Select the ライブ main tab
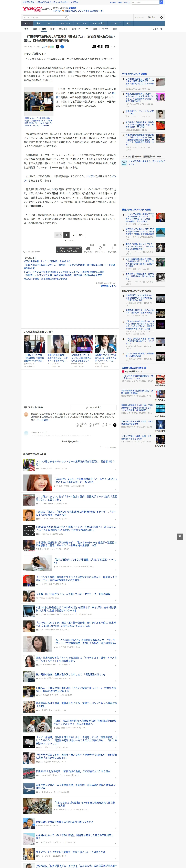The height and width of the screenshot is (868, 186). pos(49,24)
